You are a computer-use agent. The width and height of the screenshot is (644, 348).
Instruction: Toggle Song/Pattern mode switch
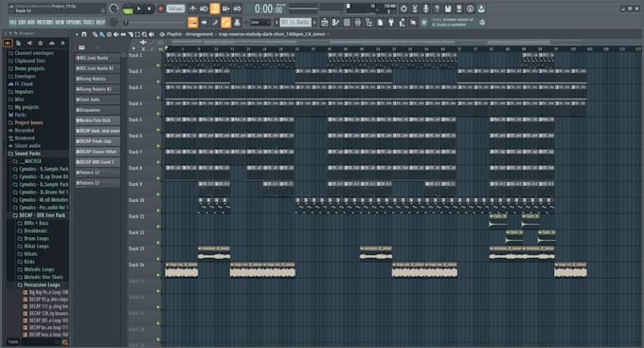pos(128,9)
